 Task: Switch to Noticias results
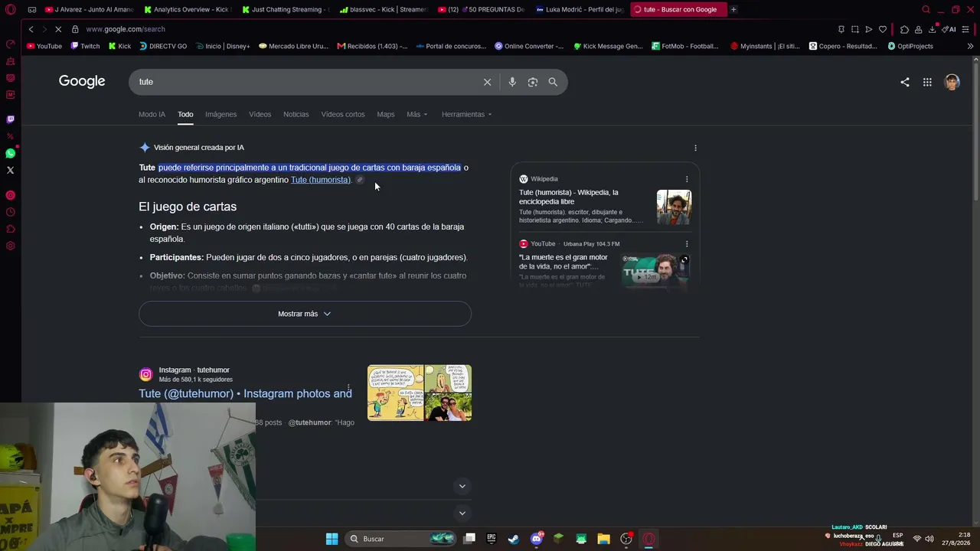tap(296, 114)
